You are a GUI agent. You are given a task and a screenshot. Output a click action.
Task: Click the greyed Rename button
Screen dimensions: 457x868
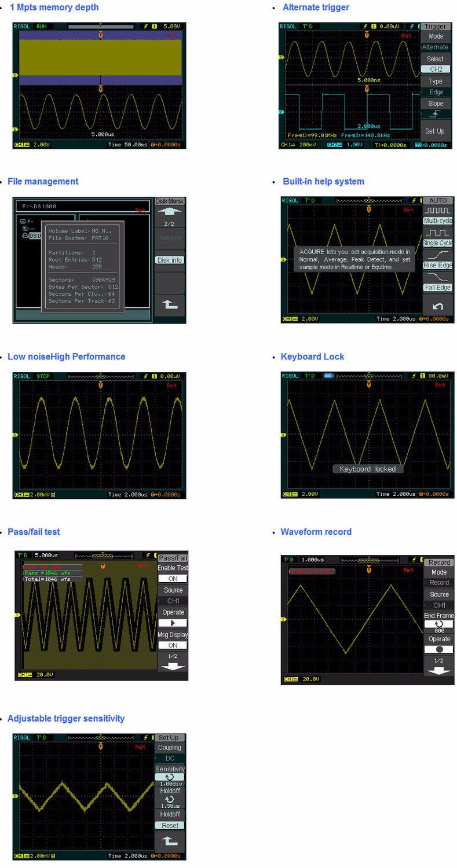click(169, 238)
